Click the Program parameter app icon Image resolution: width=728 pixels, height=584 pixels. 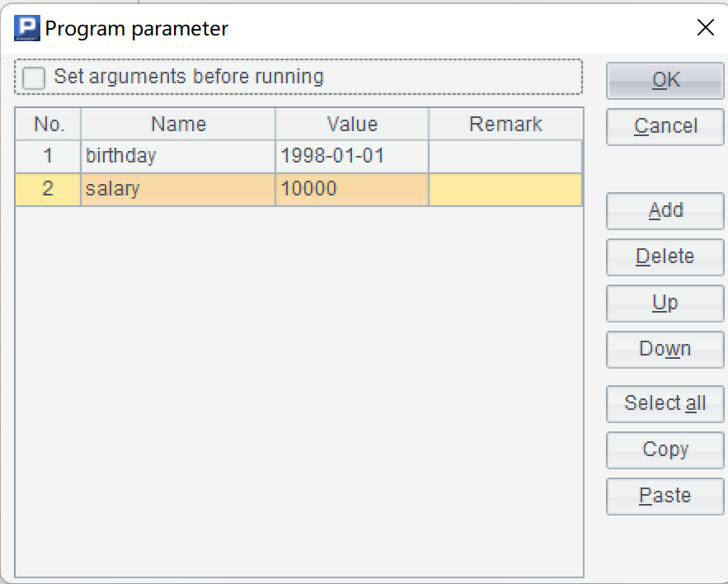[27, 30]
